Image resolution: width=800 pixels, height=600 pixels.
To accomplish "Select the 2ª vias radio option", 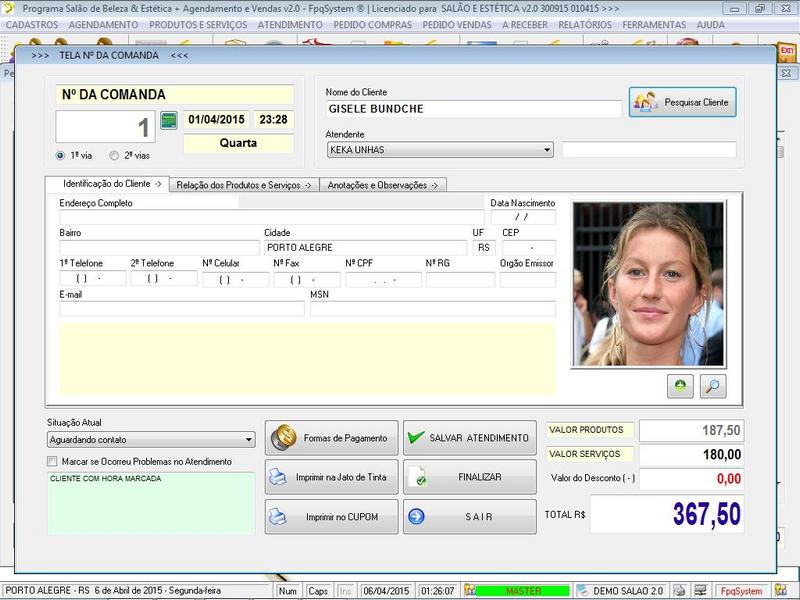I will (114, 156).
